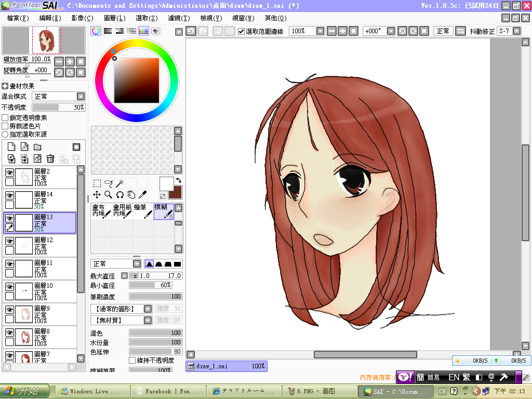Select the 蠟筆 crayon brush tool

pos(143,211)
